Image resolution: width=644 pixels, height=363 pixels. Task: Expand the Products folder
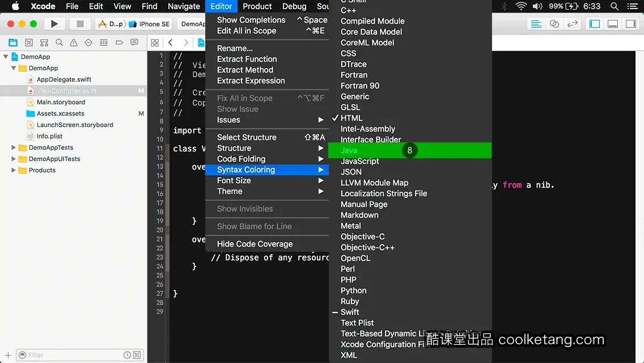coord(14,170)
